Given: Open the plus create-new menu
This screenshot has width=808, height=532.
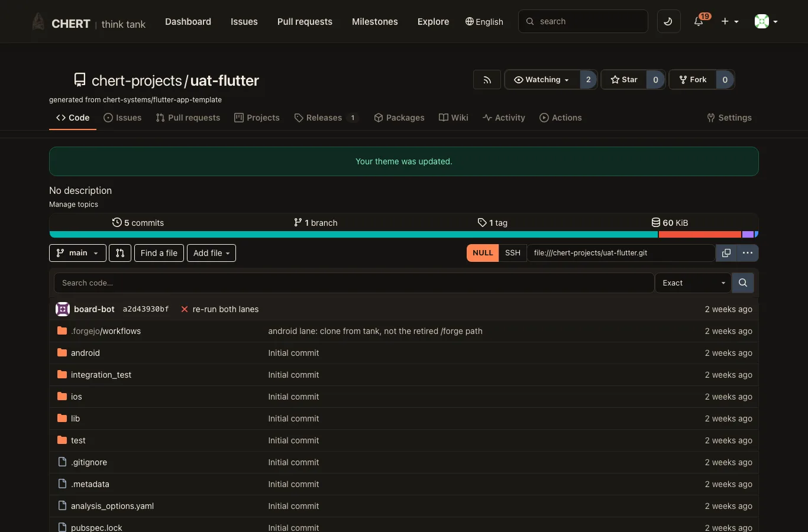Looking at the screenshot, I should (730, 21).
